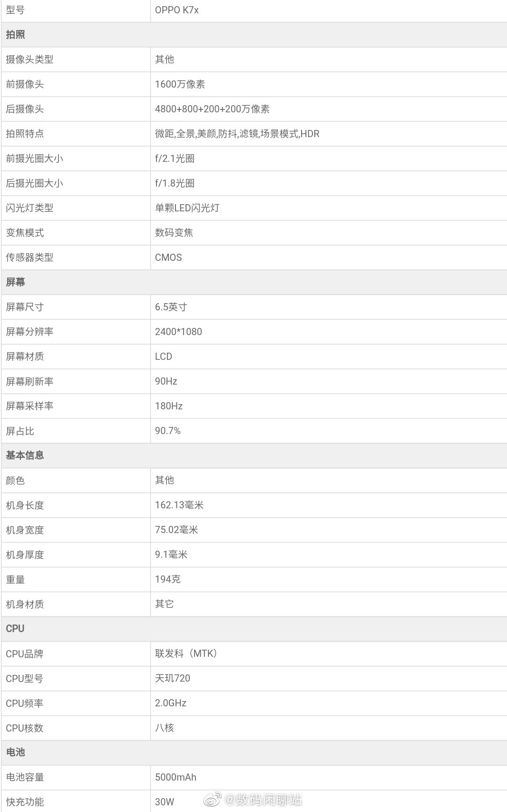Select the '摄像头类型' label

[x=29, y=59]
